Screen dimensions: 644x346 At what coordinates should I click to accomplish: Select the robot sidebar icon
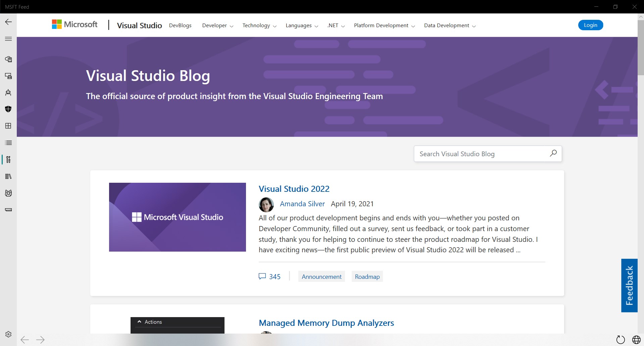[8, 92]
